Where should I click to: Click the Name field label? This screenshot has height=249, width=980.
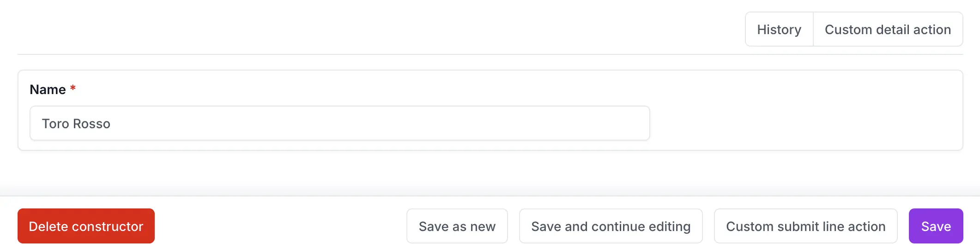click(x=48, y=89)
